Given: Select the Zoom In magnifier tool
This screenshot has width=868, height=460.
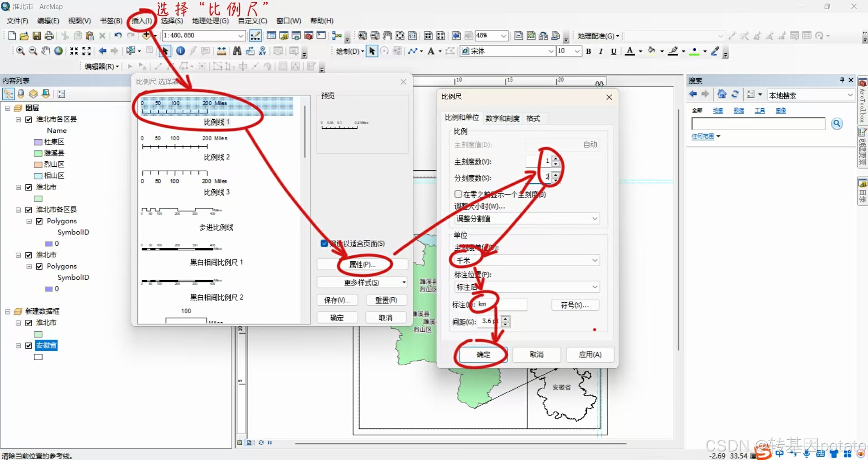Looking at the screenshot, I should (21, 51).
